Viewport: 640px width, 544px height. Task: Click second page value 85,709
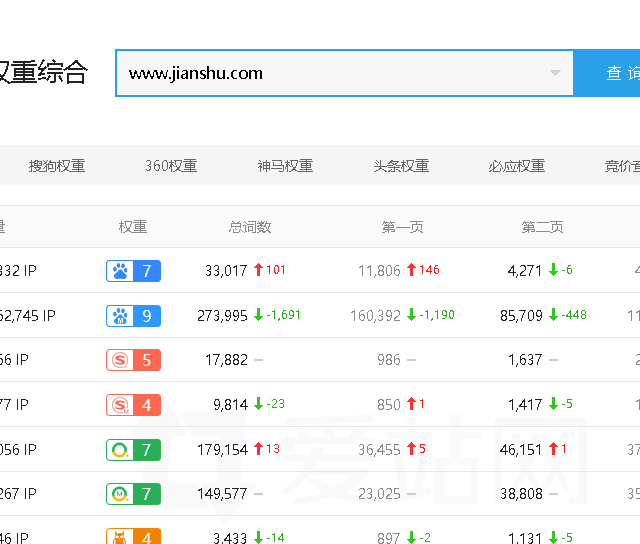coord(521,315)
